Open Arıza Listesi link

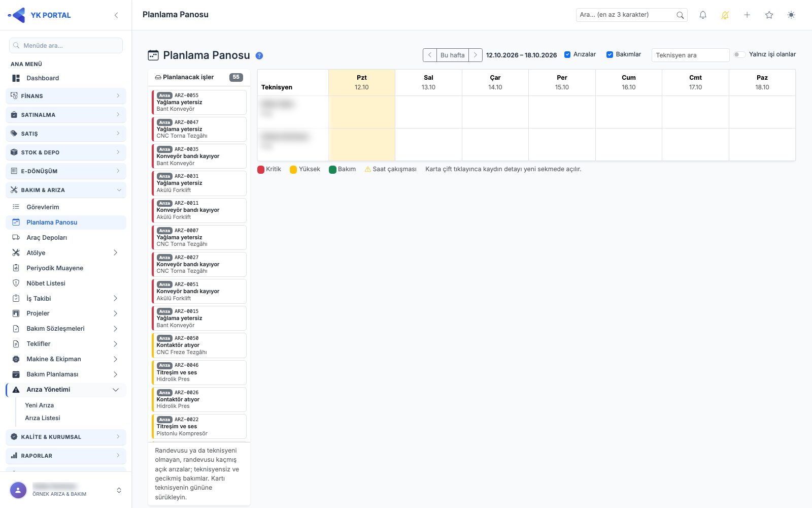[x=43, y=418]
